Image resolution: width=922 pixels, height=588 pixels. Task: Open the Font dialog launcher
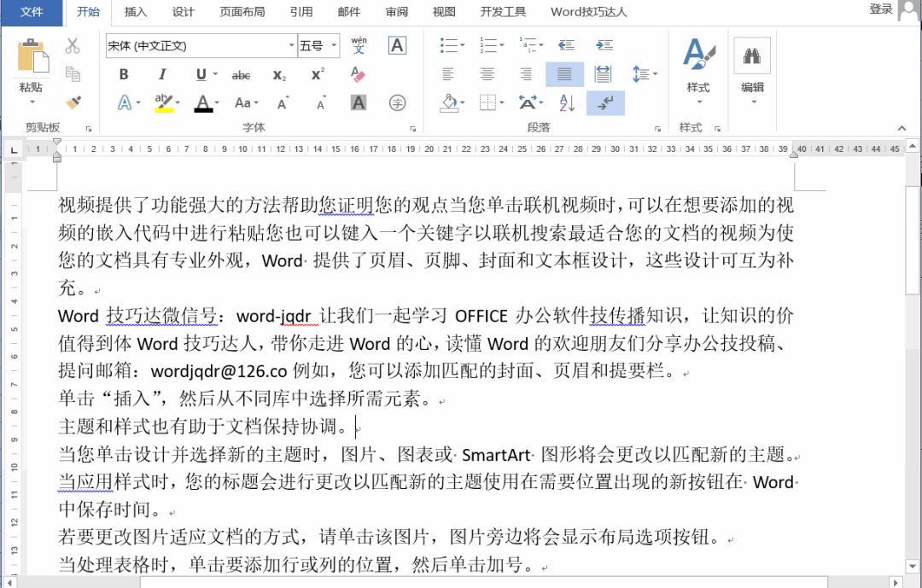413,128
